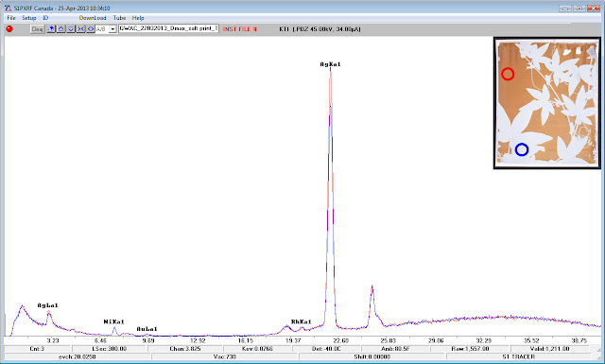The height and width of the screenshot is (364, 605).
Task: Open the ID menu
Action: coord(45,18)
